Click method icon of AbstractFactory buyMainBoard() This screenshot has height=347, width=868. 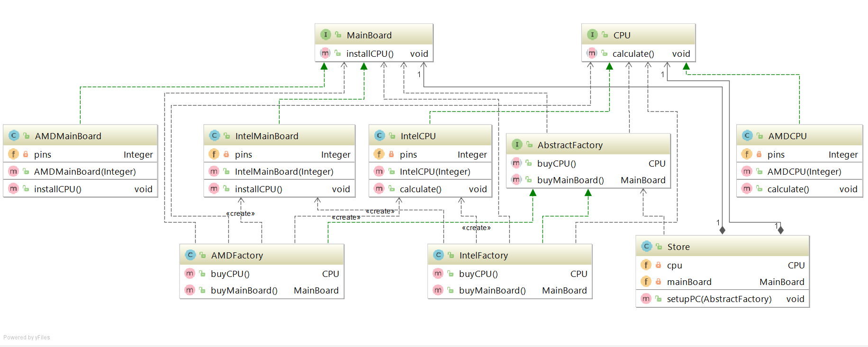(x=516, y=180)
